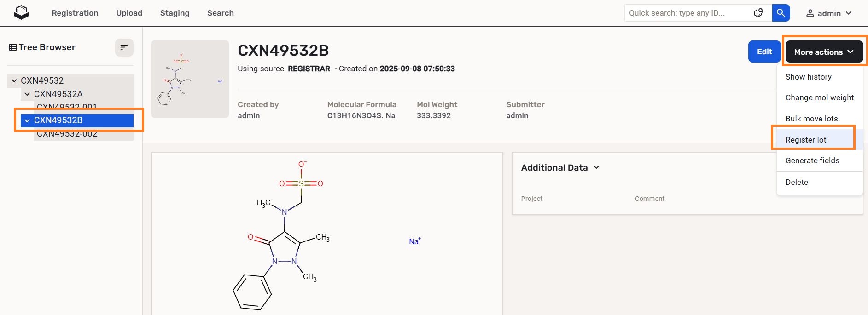The width and height of the screenshot is (868, 315).
Task: Select Register lot from the menu
Action: tap(805, 140)
